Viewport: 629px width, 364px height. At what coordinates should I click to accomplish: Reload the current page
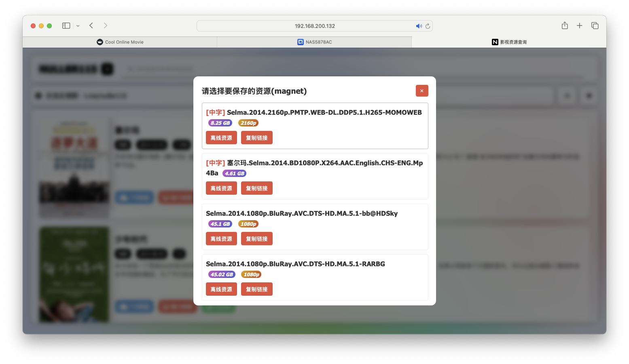(x=428, y=26)
